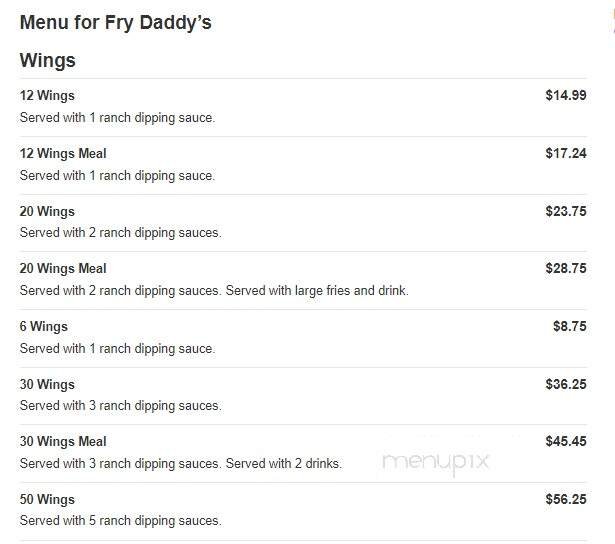Click the $45.45 price

coord(566,442)
